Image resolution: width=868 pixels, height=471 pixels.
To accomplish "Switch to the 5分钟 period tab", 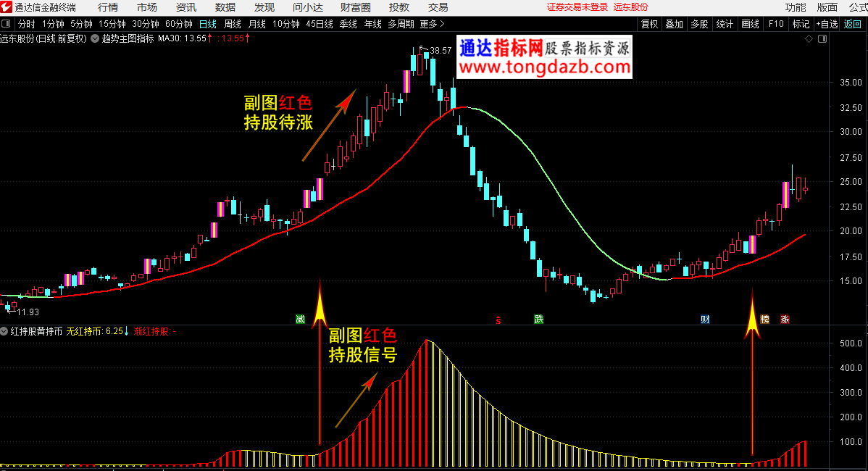I will coord(81,24).
